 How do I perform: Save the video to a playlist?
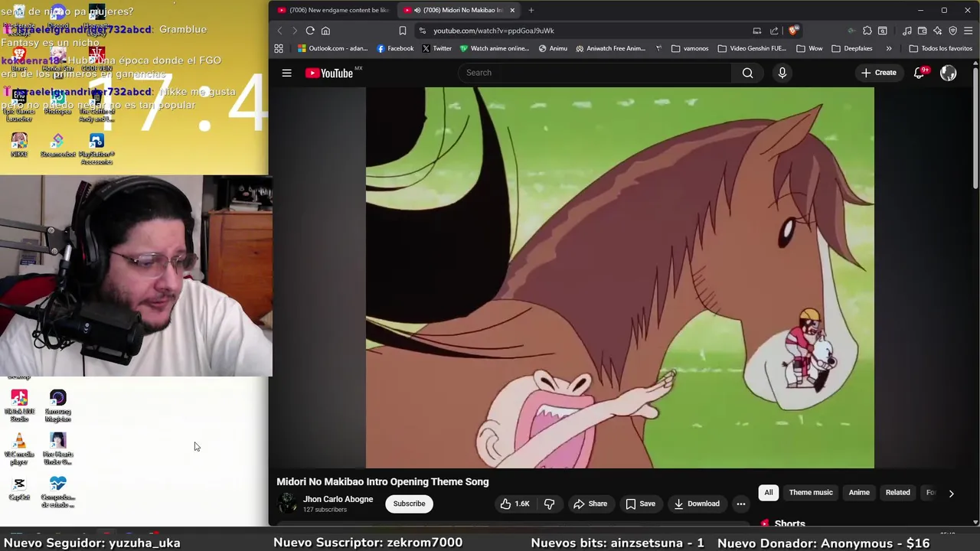click(640, 504)
